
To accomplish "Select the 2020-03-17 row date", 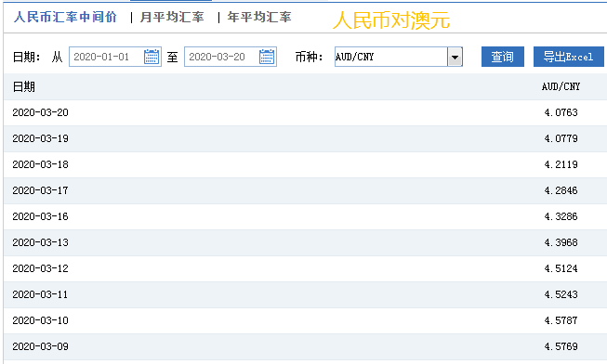I will (40, 190).
